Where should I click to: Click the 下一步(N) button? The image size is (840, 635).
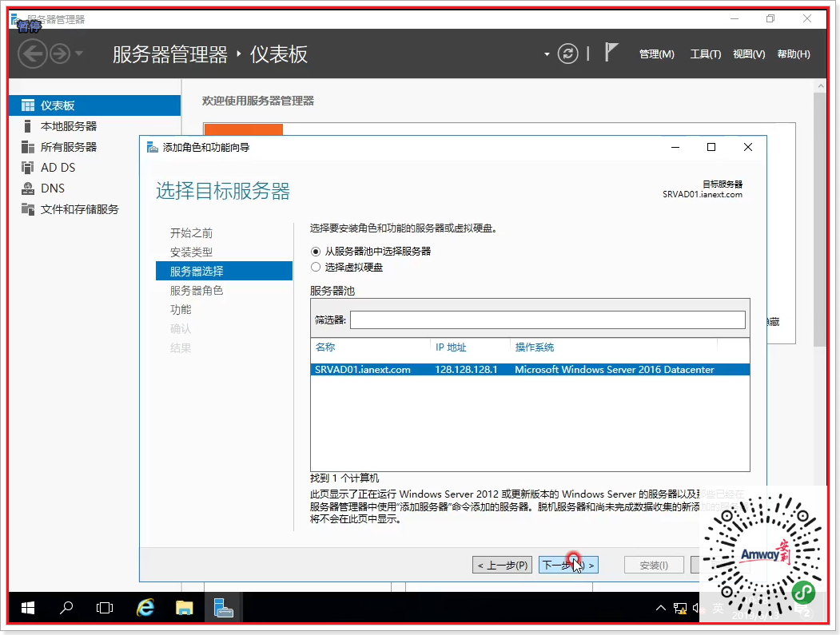tap(568, 565)
